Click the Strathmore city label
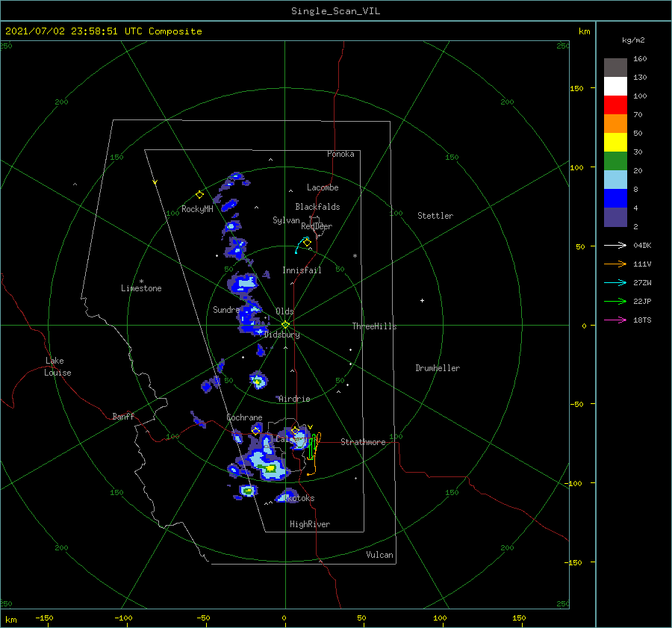The height and width of the screenshot is (628, 672). [x=363, y=442]
